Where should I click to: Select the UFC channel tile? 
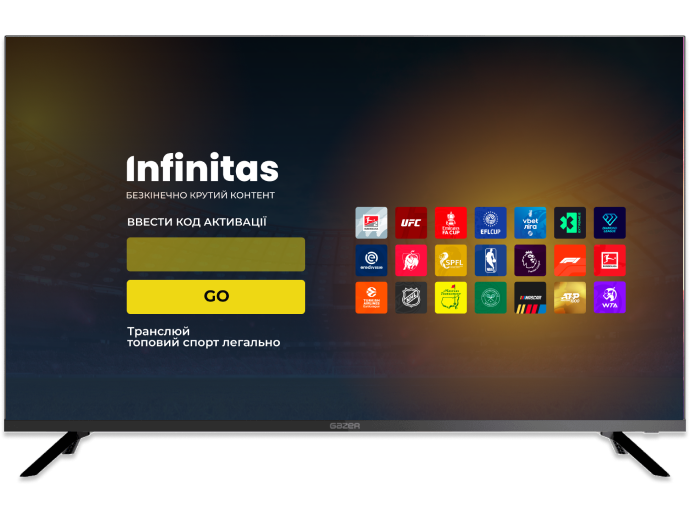click(x=411, y=222)
